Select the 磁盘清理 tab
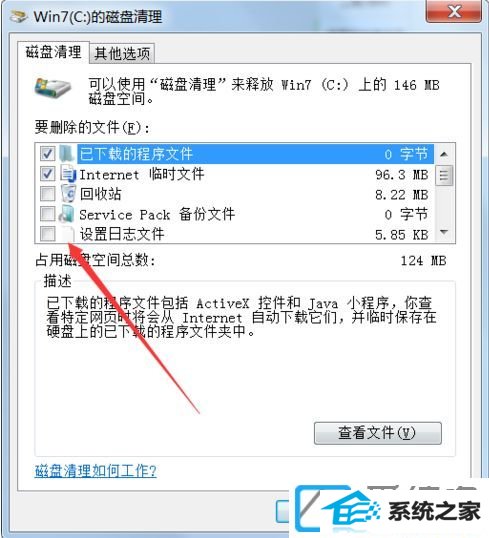The image size is (489, 538). pyautogui.click(x=54, y=52)
